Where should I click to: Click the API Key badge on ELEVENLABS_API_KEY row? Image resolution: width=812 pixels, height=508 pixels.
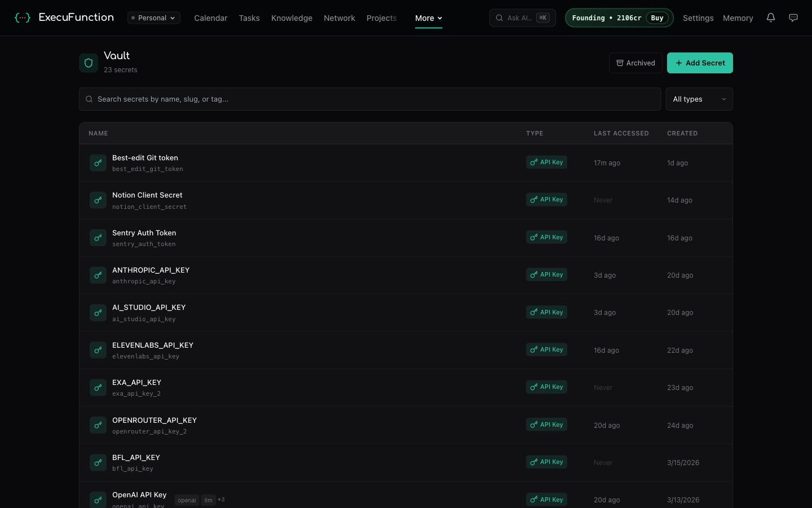tap(546, 349)
